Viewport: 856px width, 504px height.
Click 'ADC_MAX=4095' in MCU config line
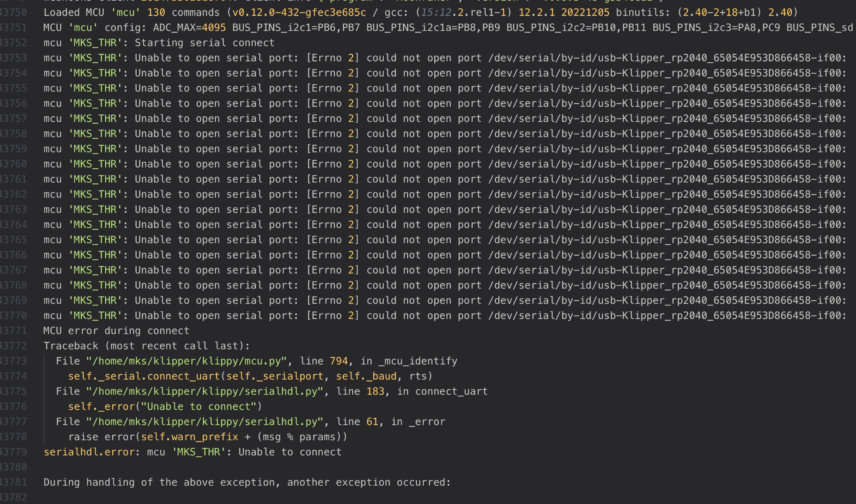(x=189, y=28)
